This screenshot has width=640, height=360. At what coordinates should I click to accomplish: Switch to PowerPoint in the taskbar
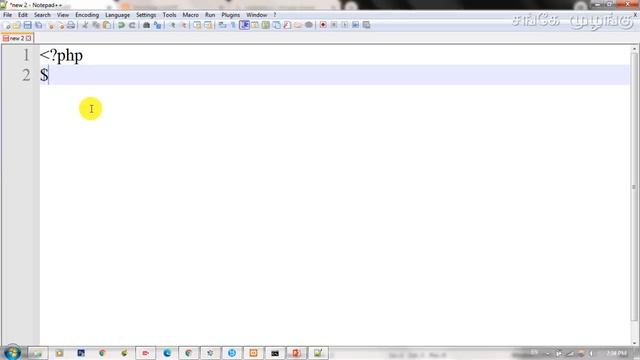(296, 353)
